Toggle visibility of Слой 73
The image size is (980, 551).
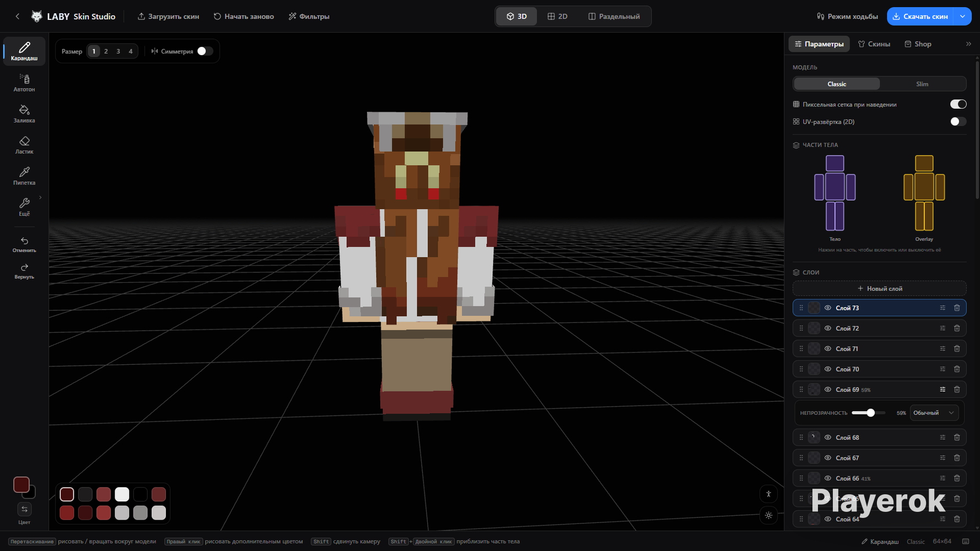(x=827, y=308)
